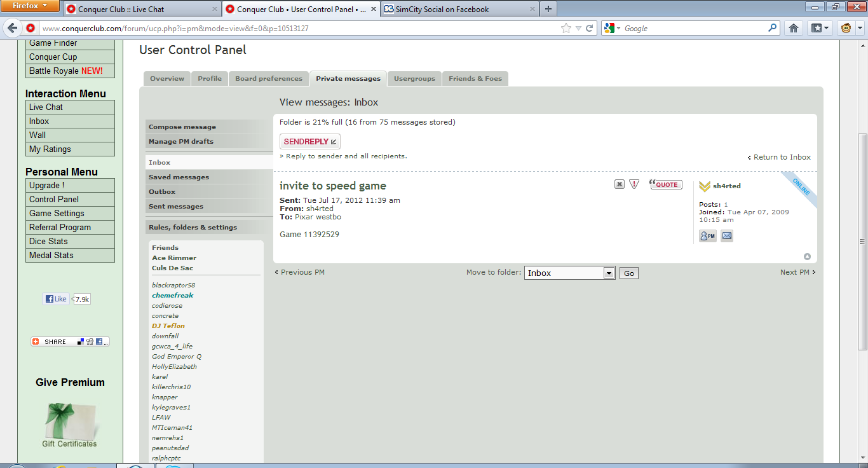Click the back-to-top arrow icon in message

coord(807,257)
